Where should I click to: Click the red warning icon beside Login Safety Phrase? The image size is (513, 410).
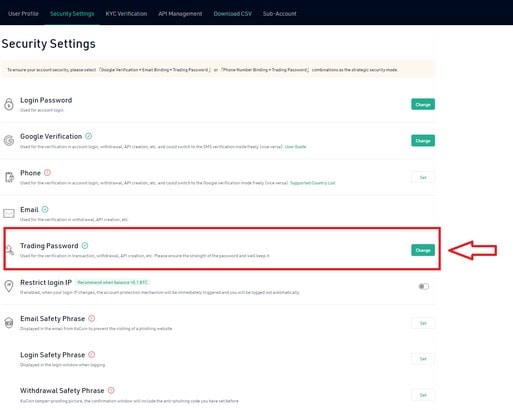point(92,354)
